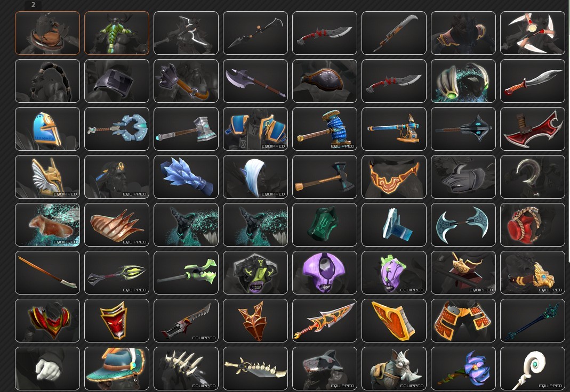Open the page 2 tab indicator

click(x=33, y=5)
